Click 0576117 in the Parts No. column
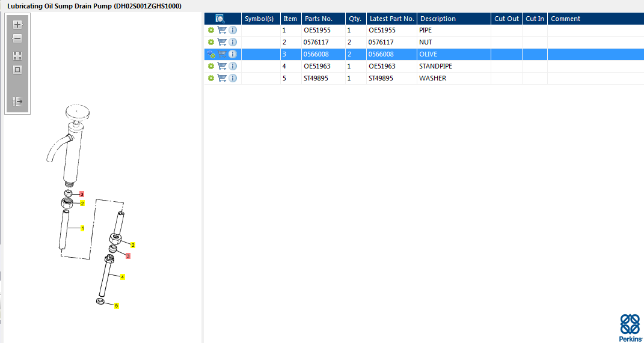This screenshot has height=343, width=644. (x=316, y=42)
